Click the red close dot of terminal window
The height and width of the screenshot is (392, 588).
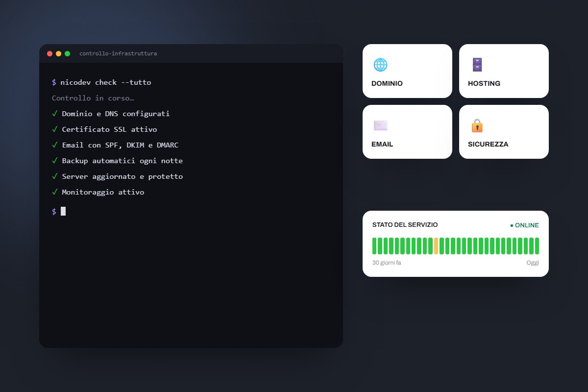[49, 53]
